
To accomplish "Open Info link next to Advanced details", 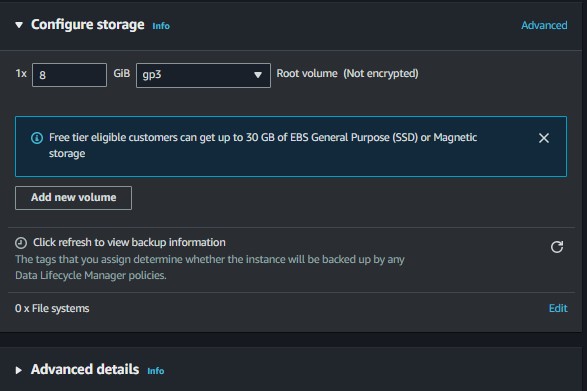I will pos(156,371).
